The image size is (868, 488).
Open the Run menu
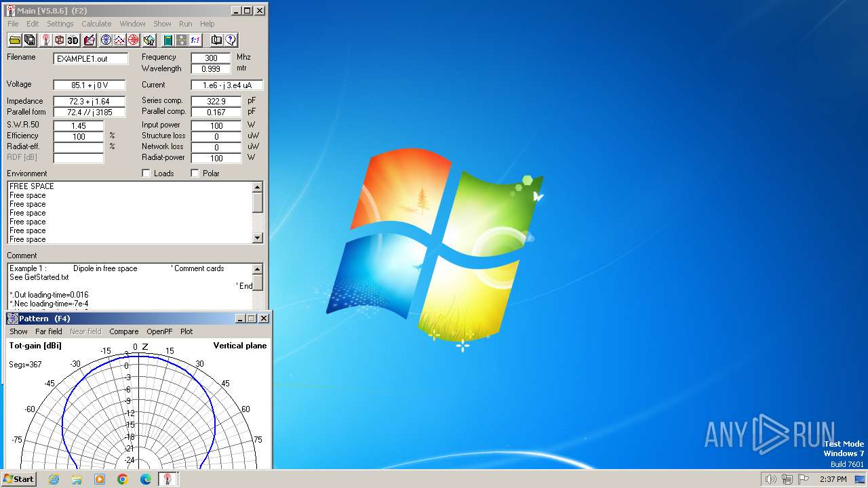(x=185, y=24)
